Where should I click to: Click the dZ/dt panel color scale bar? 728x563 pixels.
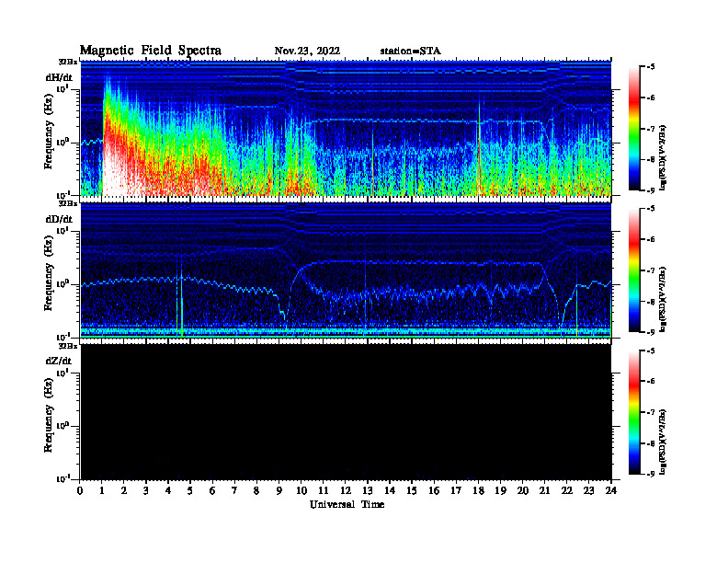[x=634, y=412]
